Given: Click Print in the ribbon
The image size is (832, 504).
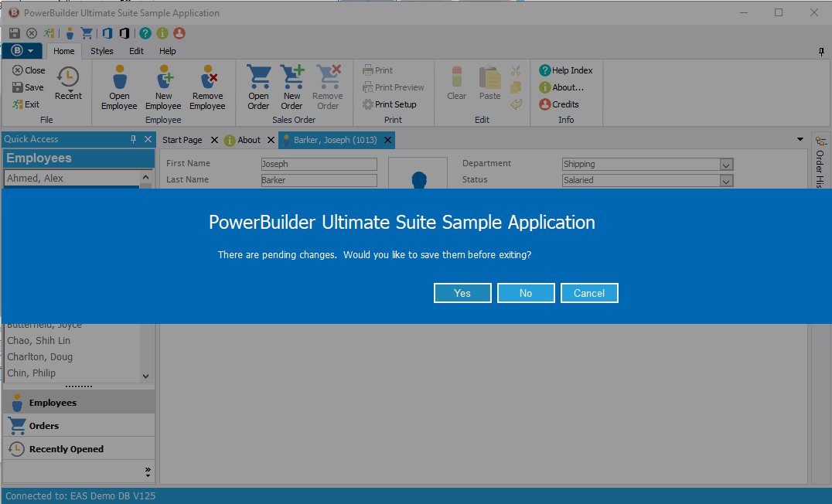Looking at the screenshot, I should click(x=378, y=70).
